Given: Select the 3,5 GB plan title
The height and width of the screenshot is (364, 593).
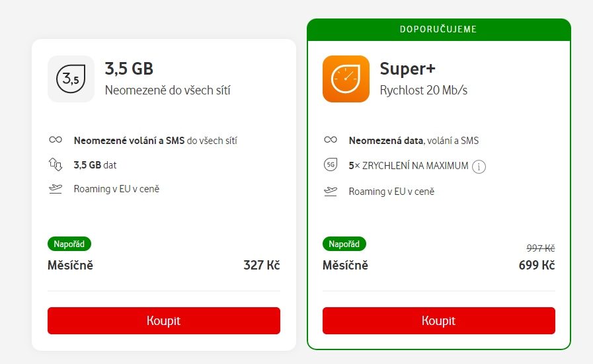Looking at the screenshot, I should click(129, 69).
